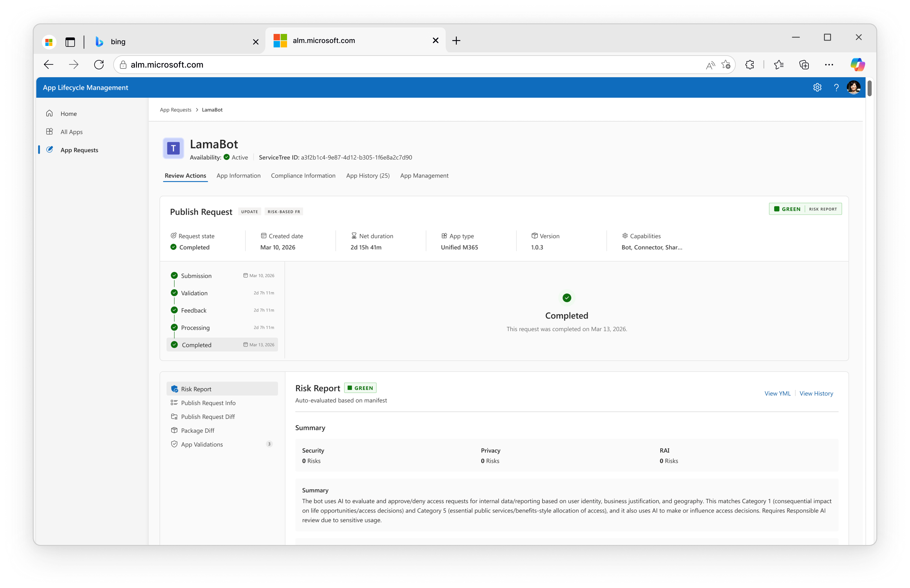910x588 pixels.
Task: Click the LamaBot Teams app icon
Action: click(174, 148)
